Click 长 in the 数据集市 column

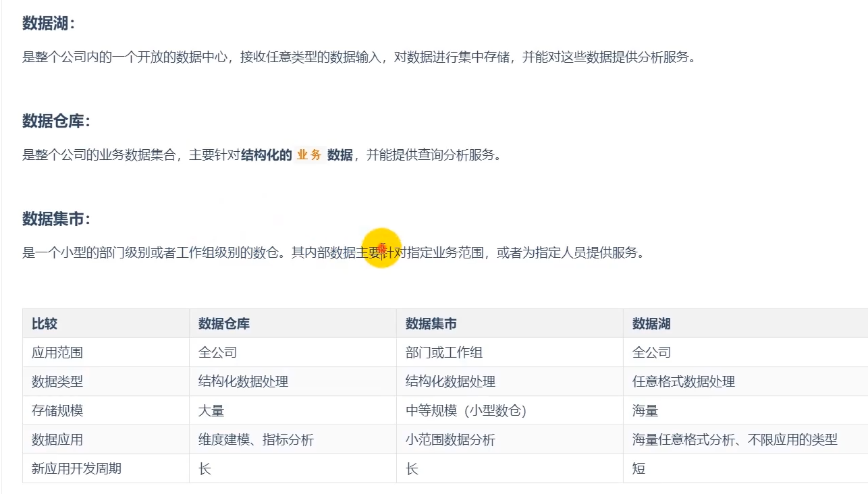[x=412, y=468]
